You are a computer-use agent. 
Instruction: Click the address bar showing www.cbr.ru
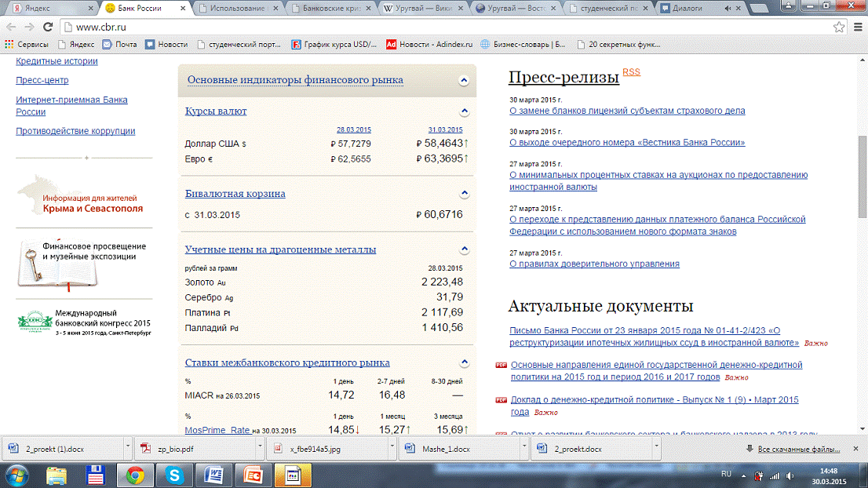point(392,27)
